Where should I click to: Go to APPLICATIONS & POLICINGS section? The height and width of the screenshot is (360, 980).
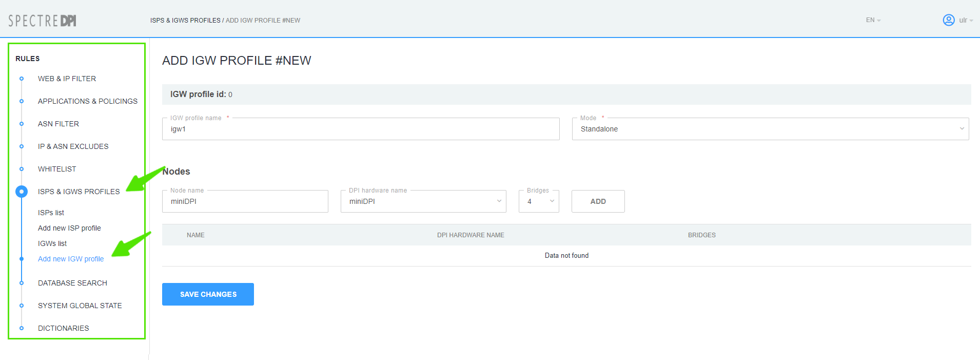(88, 101)
